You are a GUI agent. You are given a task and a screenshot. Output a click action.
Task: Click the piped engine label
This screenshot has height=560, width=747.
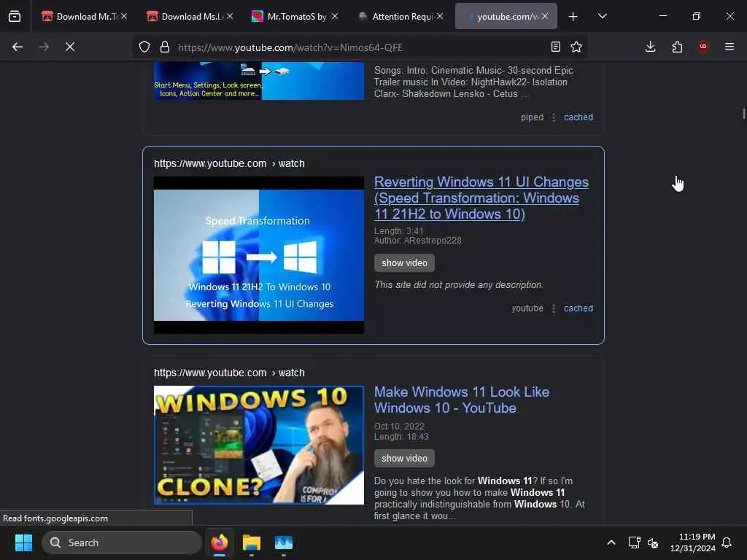pos(532,117)
